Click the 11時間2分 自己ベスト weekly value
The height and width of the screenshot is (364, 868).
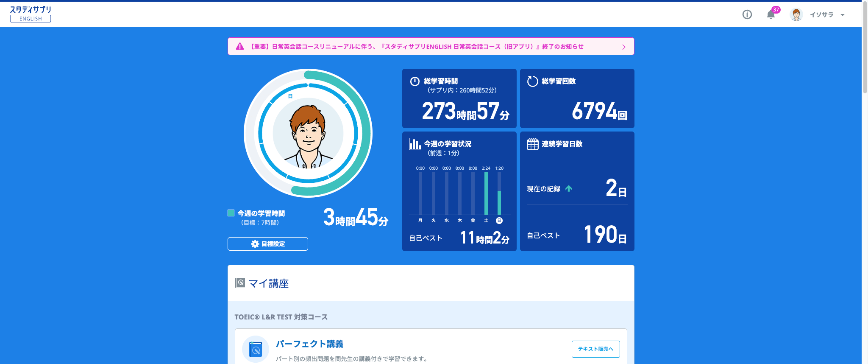tap(485, 238)
